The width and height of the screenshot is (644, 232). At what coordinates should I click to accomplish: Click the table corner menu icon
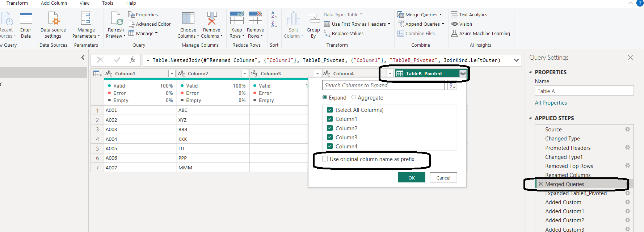[x=97, y=73]
